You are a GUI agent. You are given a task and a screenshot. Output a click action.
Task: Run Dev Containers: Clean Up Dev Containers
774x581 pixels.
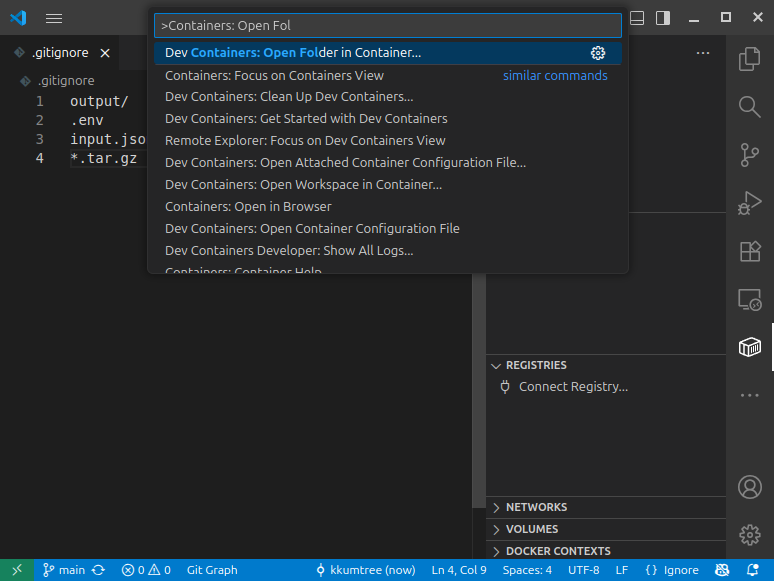coord(387,97)
